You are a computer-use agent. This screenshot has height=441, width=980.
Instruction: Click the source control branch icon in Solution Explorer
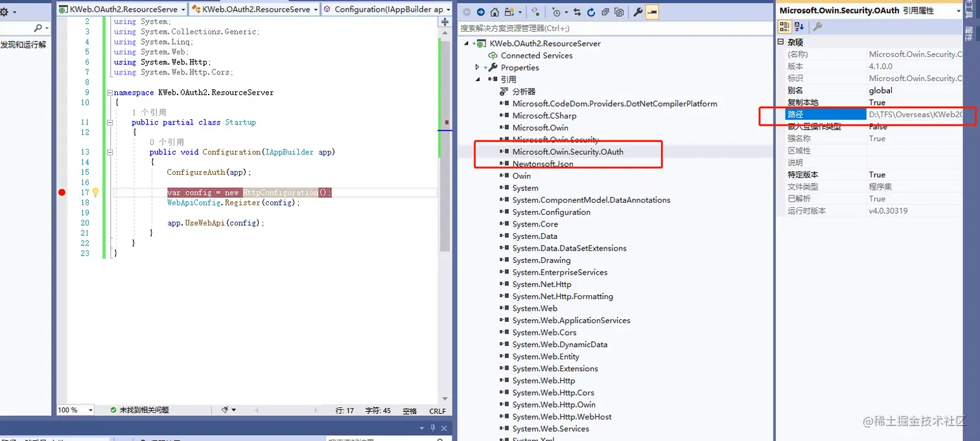click(x=536, y=12)
